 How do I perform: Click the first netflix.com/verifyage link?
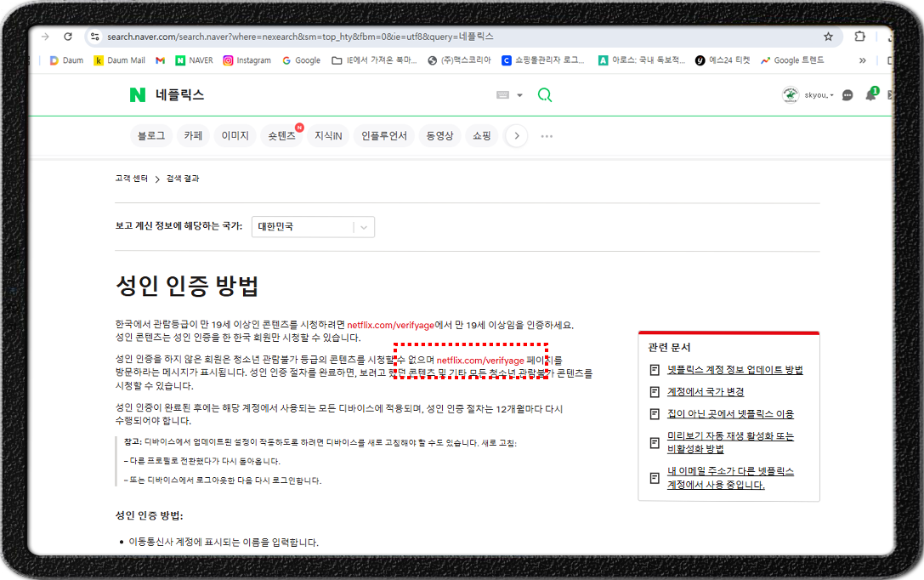pos(390,326)
